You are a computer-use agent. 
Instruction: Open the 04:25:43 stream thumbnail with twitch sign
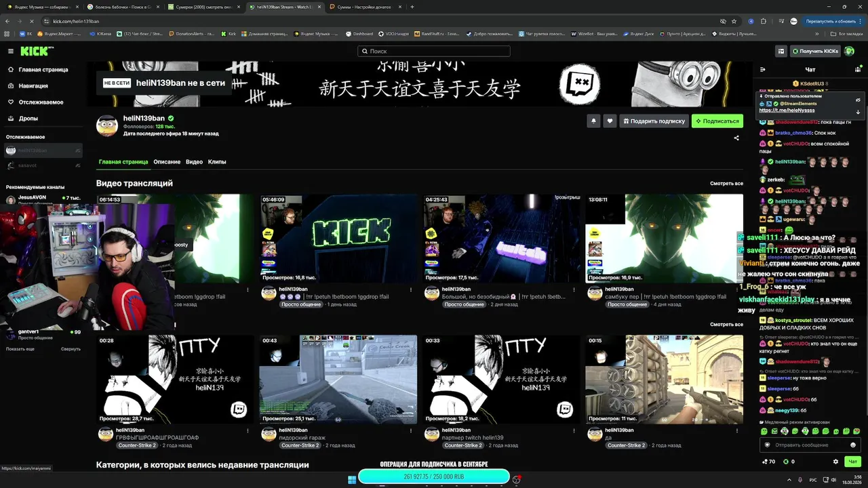502,239
